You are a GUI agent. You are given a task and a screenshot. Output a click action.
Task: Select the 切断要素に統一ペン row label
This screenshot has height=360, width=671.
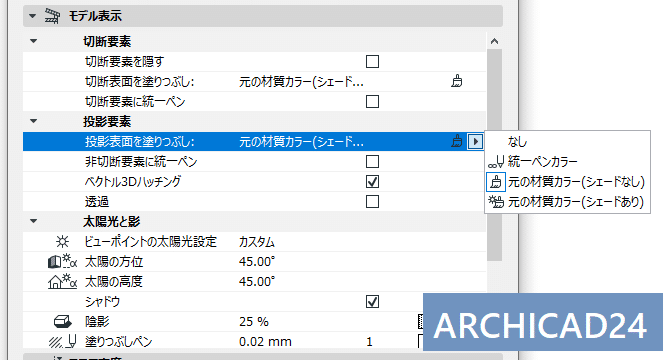tap(135, 101)
